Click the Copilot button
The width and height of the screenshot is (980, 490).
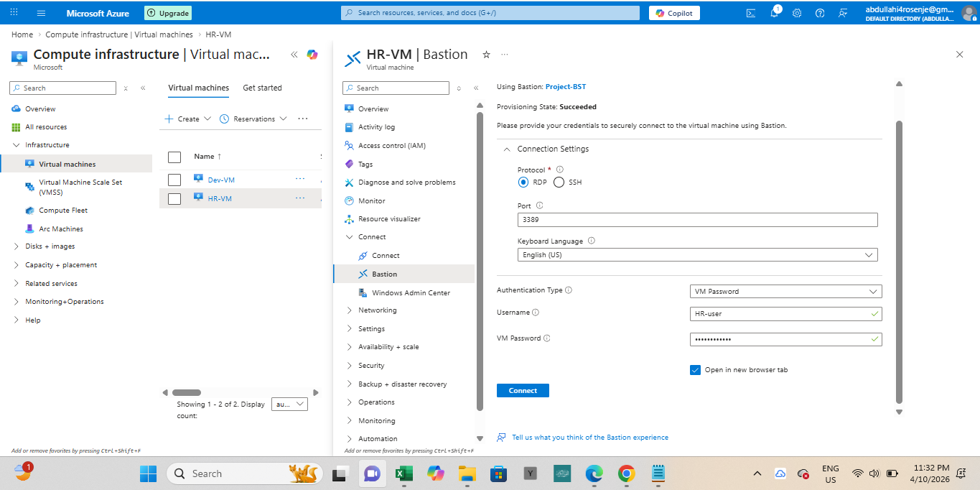point(674,13)
